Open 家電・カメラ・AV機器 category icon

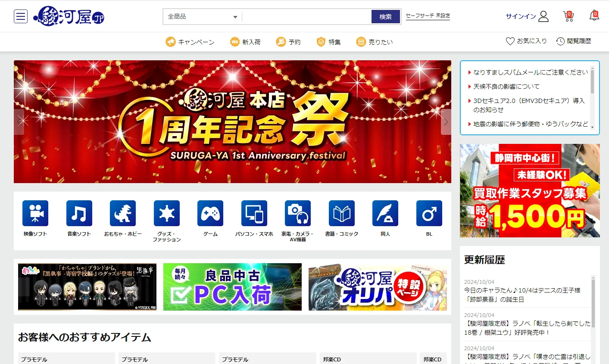point(298,213)
